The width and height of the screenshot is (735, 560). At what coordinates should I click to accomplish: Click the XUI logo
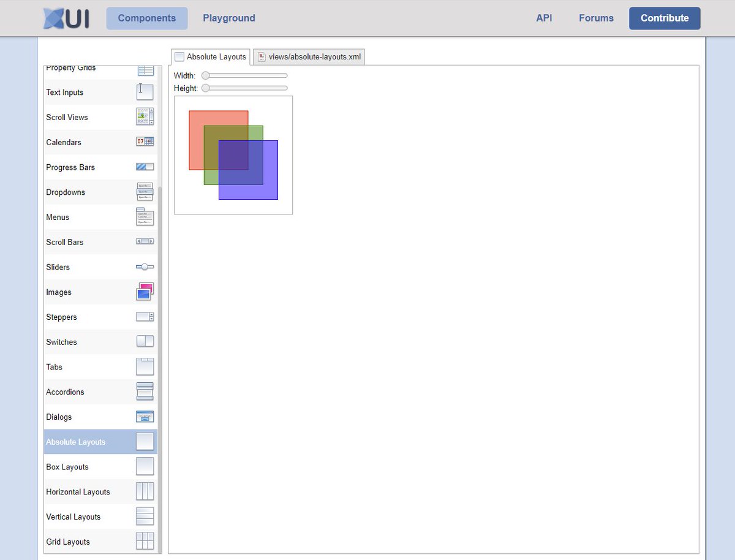(x=66, y=18)
